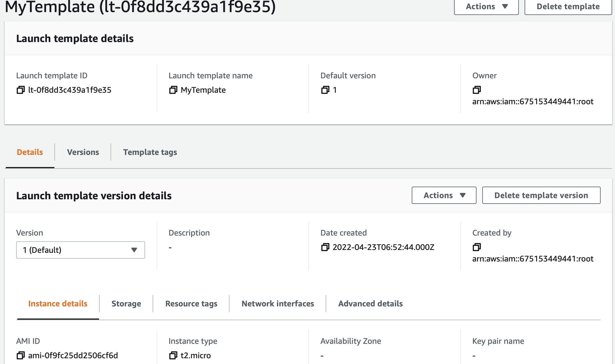Click the Delete template button
This screenshot has width=615, height=364.
pos(568,7)
